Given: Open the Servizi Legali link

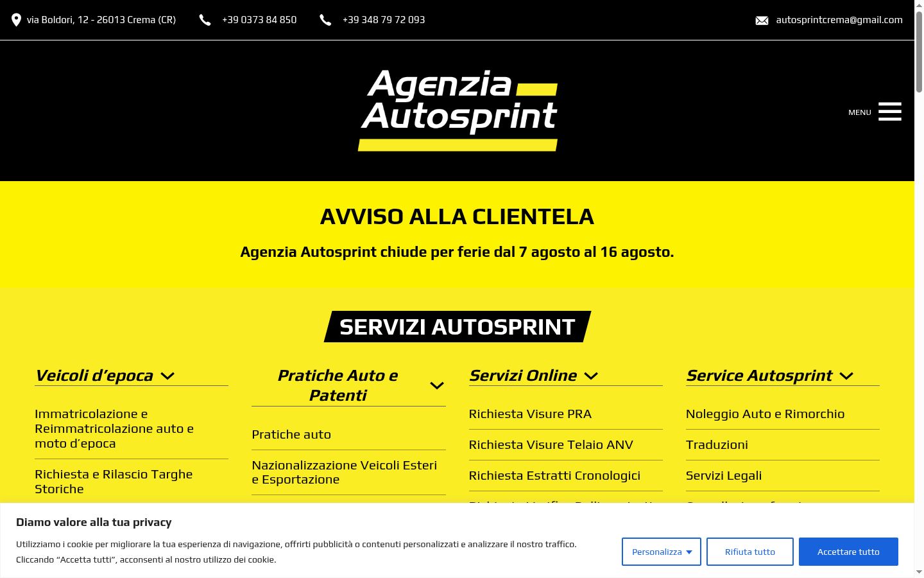Looking at the screenshot, I should point(724,476).
